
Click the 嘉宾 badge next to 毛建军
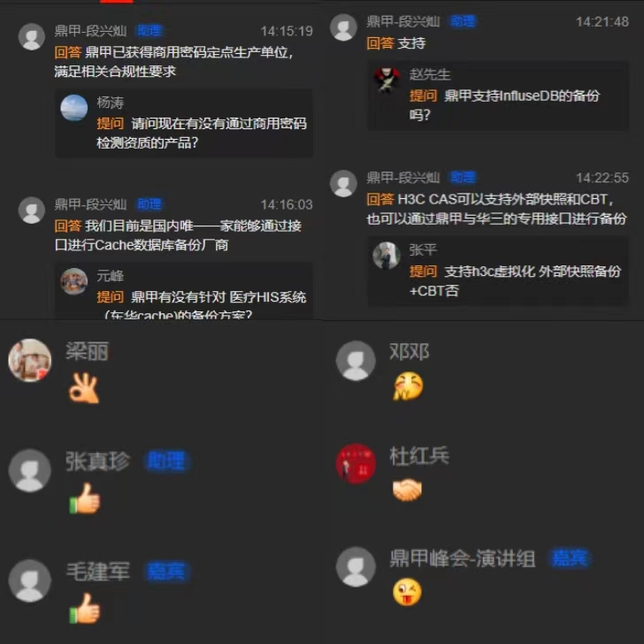(166, 571)
